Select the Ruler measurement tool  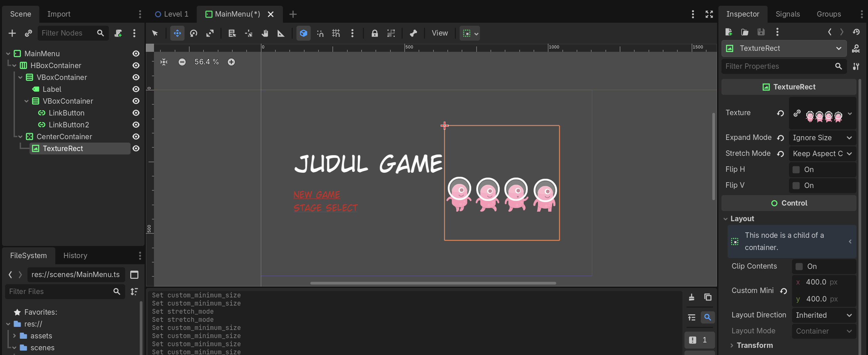[281, 33]
